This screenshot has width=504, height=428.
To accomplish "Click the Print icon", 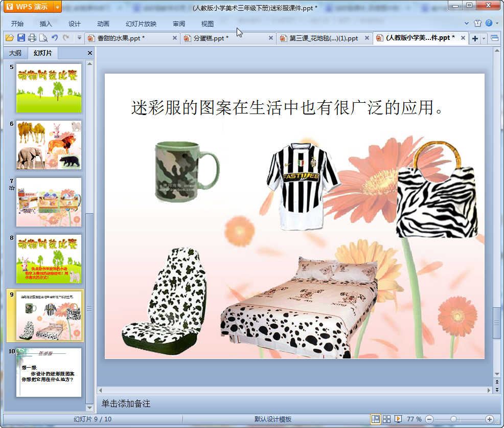I will coord(32,38).
